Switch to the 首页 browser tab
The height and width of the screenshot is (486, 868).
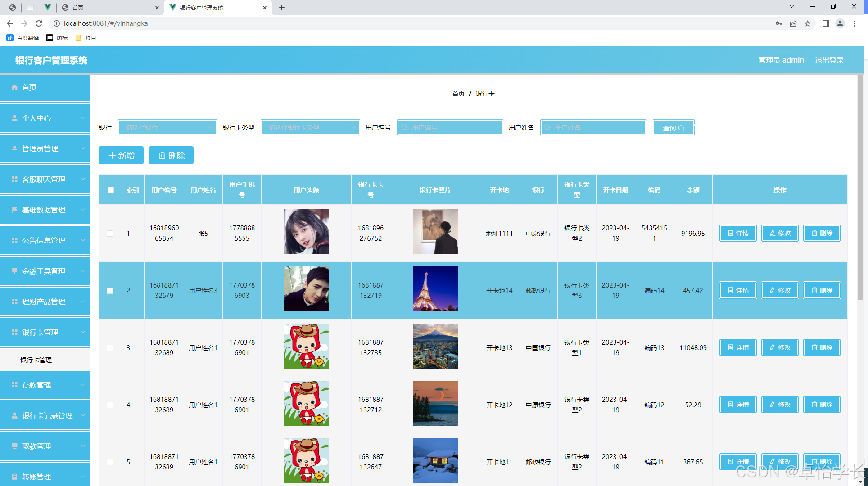pos(110,8)
